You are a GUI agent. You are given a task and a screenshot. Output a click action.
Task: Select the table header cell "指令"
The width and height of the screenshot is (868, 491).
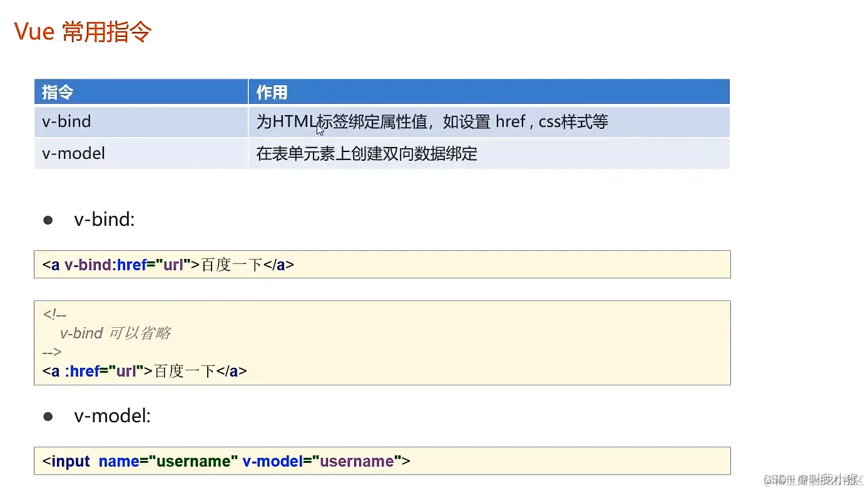tap(57, 91)
